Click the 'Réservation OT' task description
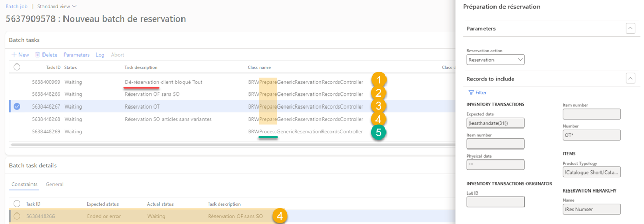Image resolution: width=644 pixels, height=224 pixels. pyautogui.click(x=142, y=106)
